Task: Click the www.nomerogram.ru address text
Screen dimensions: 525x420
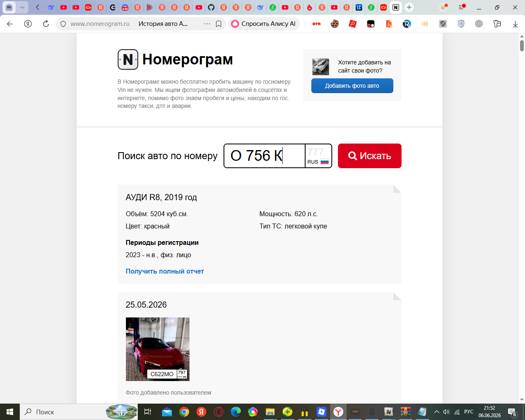Action: pos(100,24)
